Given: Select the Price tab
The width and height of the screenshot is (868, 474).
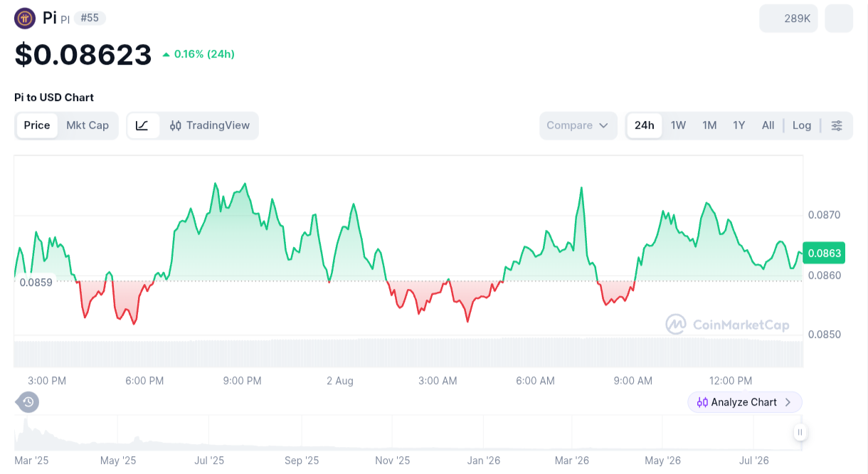Looking at the screenshot, I should coord(37,125).
